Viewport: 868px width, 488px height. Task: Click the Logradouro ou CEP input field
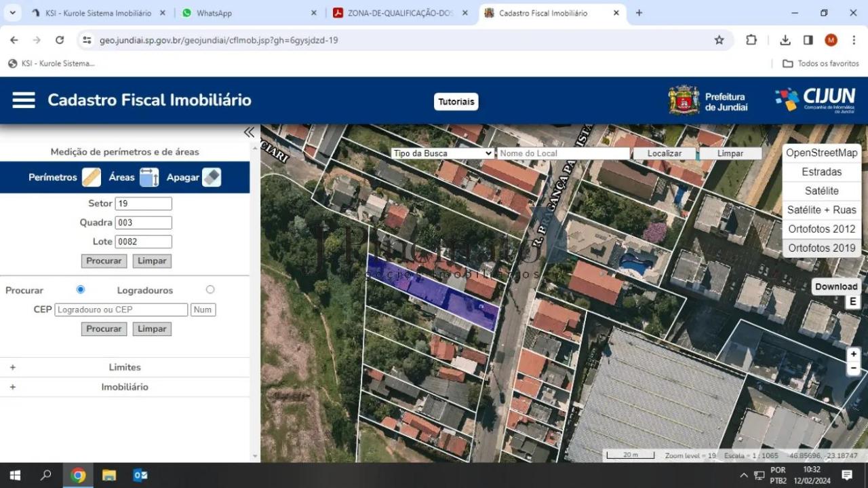(x=121, y=309)
